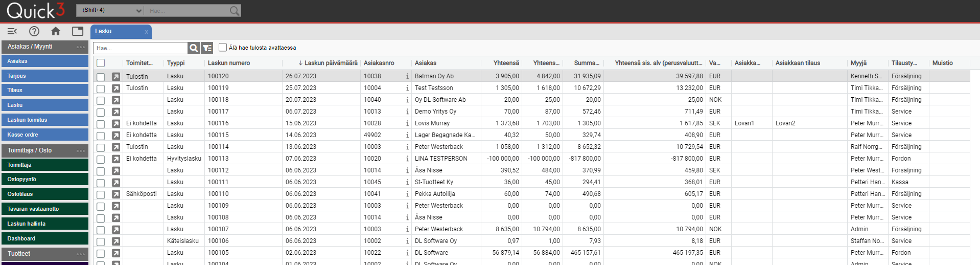Show customer info for St-Tuotteet Ky
The image size is (980, 265).
(407, 182)
